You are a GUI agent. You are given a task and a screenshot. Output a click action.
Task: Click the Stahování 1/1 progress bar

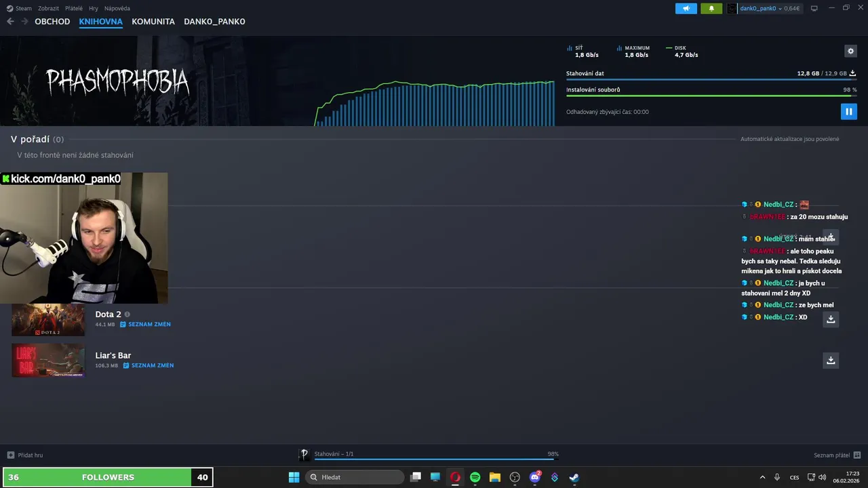pos(436,459)
